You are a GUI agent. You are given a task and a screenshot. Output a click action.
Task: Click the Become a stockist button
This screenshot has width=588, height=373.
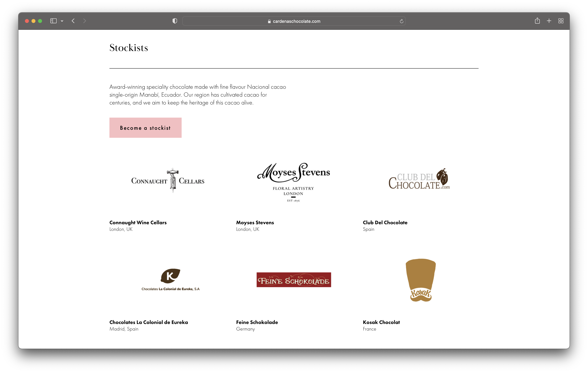click(x=145, y=128)
